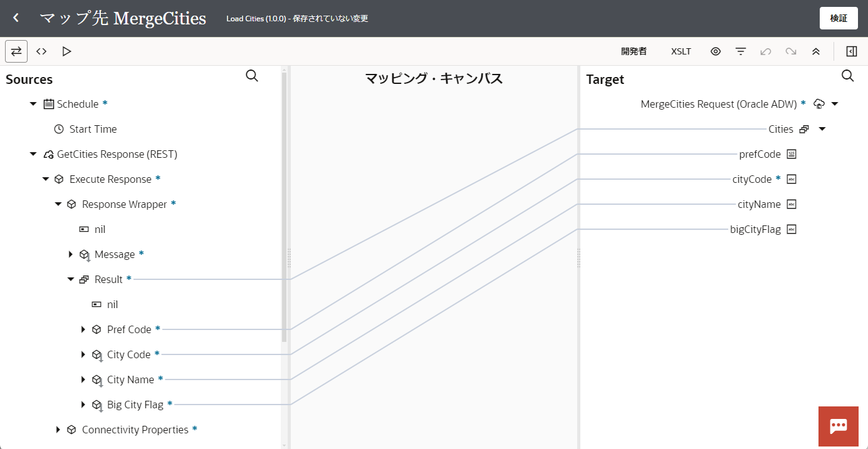Click the test play icon
The image size is (868, 449).
pos(66,51)
